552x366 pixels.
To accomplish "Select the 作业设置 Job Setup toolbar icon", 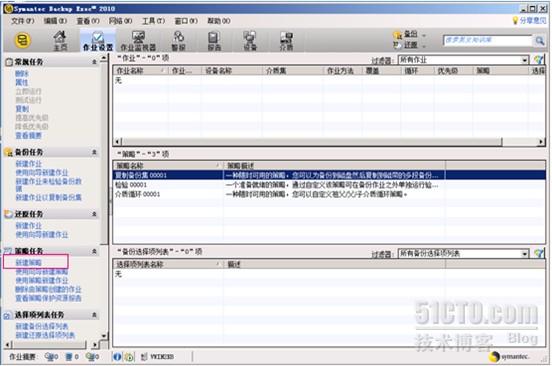I will tap(98, 40).
